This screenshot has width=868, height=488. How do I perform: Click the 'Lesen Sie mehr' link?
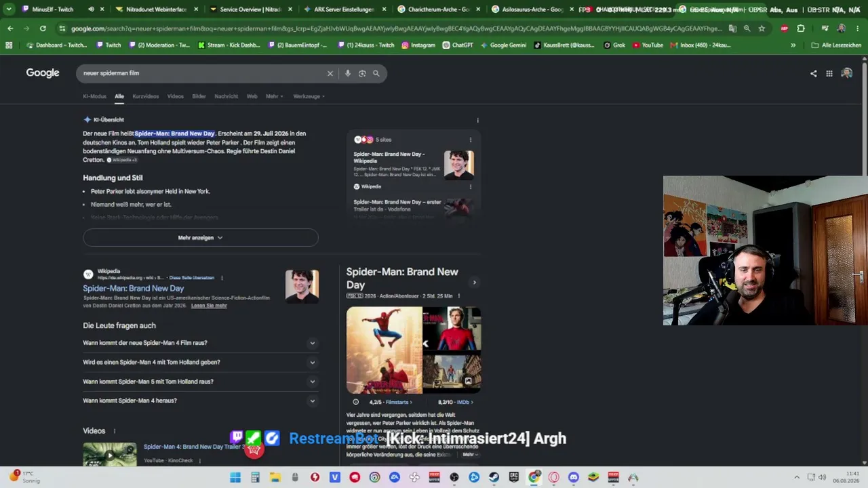(209, 306)
